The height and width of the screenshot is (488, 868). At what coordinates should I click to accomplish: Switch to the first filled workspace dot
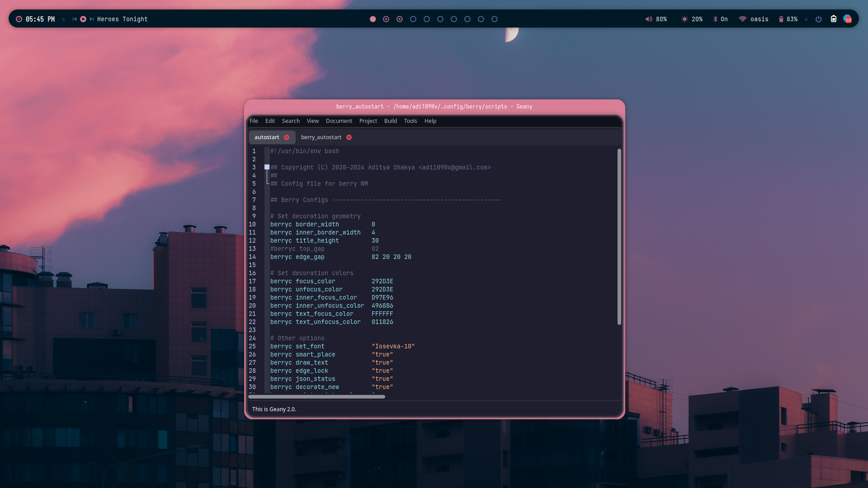click(373, 19)
